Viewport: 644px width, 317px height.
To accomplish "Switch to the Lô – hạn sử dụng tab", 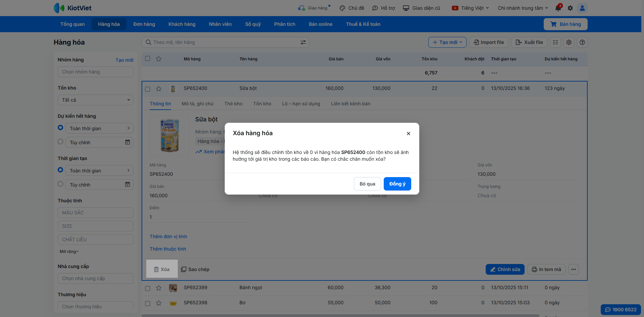I will [301, 104].
